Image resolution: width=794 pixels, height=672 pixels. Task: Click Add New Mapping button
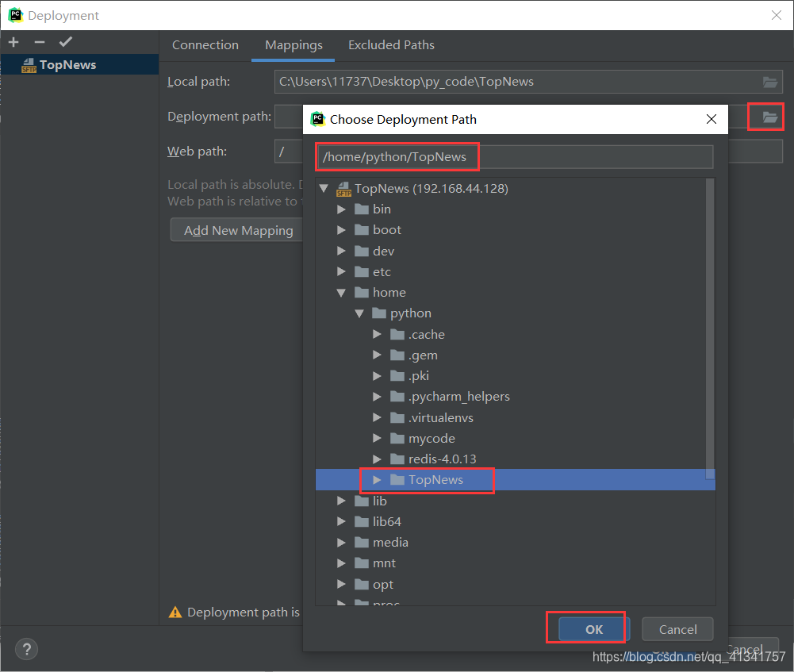coord(239,230)
